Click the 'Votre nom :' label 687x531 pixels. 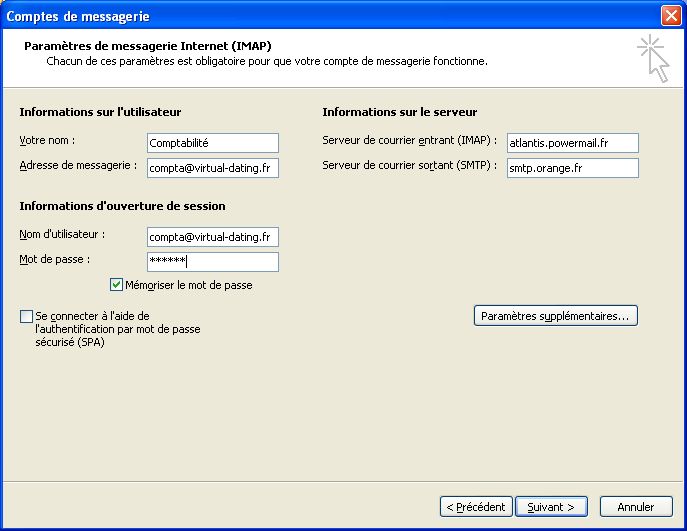pyautogui.click(x=47, y=141)
